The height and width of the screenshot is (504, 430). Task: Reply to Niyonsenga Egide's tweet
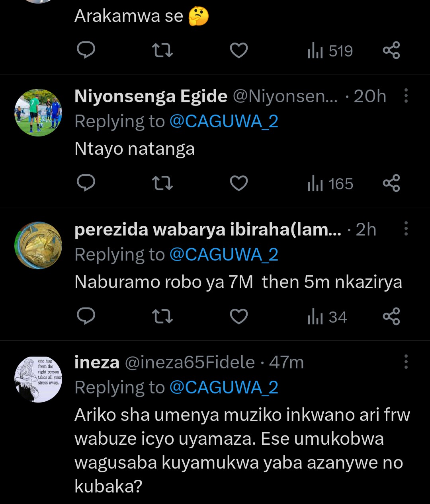point(86,183)
